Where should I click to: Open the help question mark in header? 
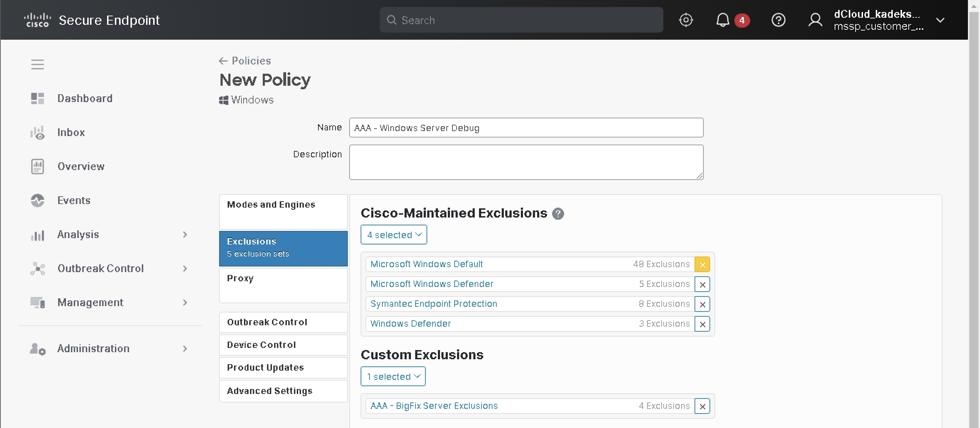pos(778,20)
